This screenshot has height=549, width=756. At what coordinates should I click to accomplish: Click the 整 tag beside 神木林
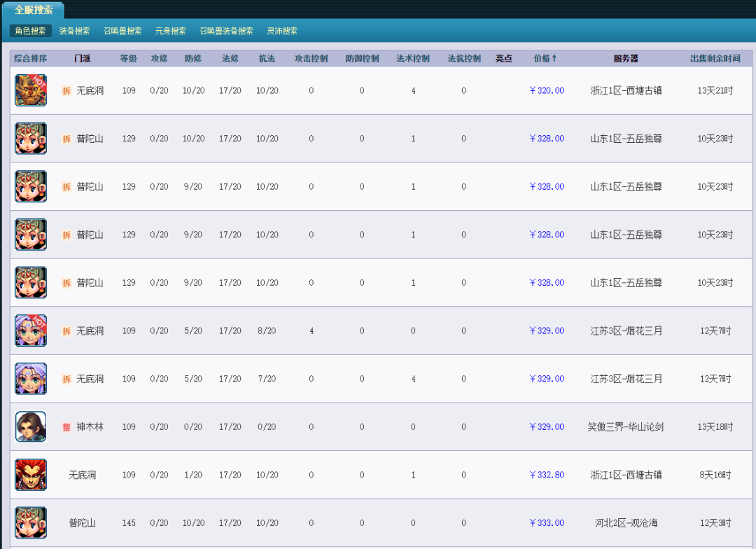click(x=66, y=427)
